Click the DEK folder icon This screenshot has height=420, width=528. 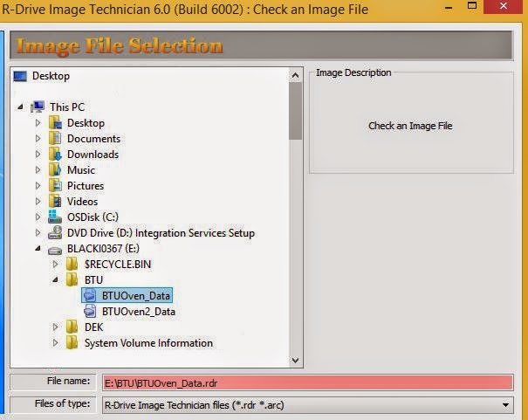pos(72,327)
